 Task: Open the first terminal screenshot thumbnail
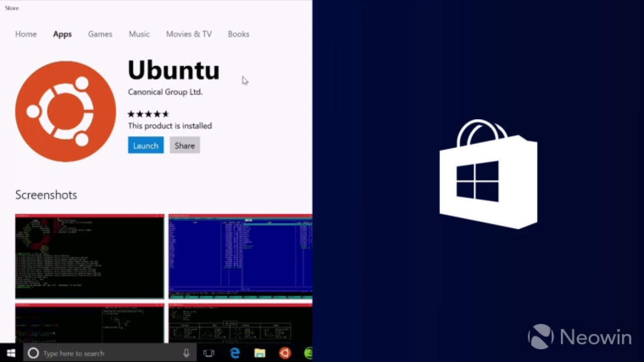[90, 256]
